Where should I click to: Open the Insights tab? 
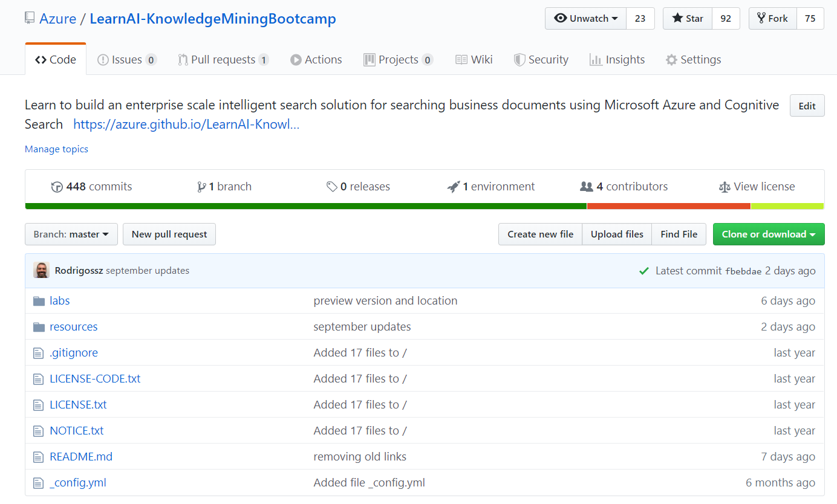click(x=617, y=60)
